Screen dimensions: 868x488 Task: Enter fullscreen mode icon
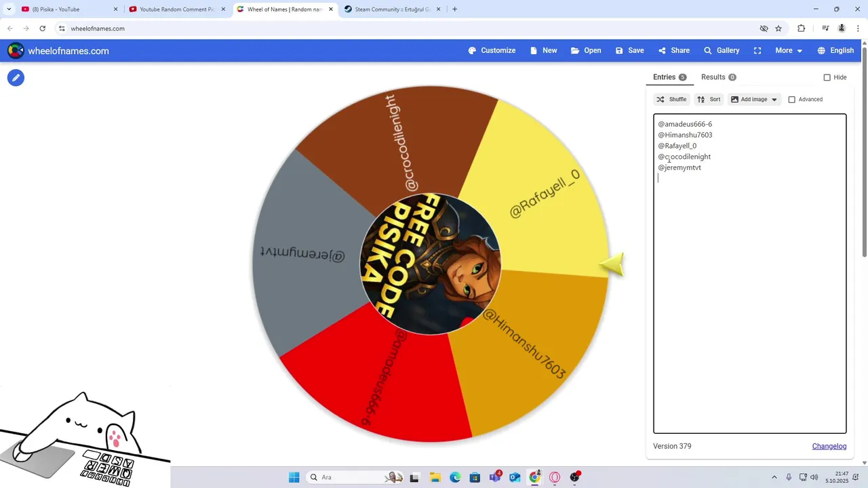click(757, 51)
